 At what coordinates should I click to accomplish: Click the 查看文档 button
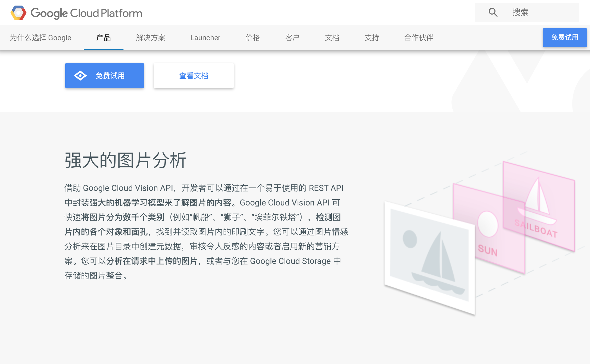(x=194, y=76)
